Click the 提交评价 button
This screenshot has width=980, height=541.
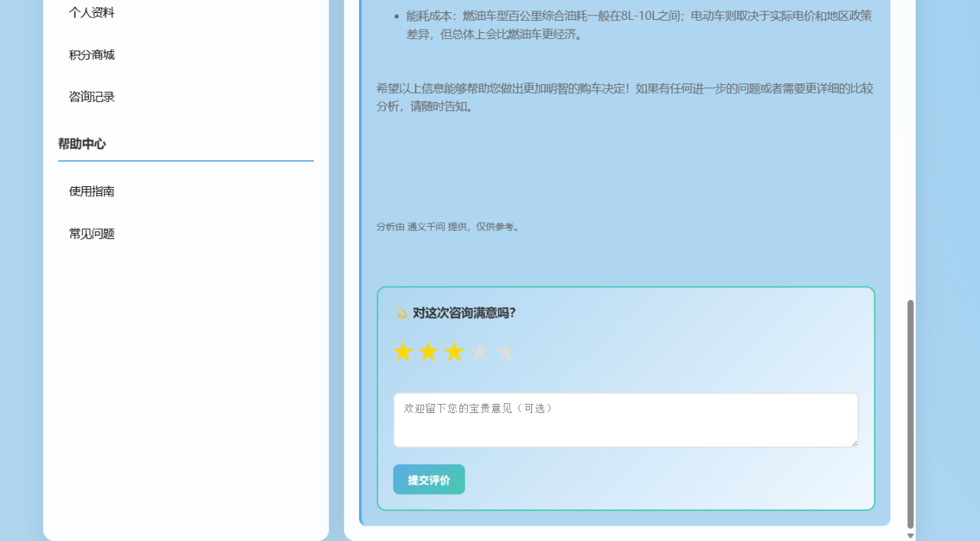(429, 480)
